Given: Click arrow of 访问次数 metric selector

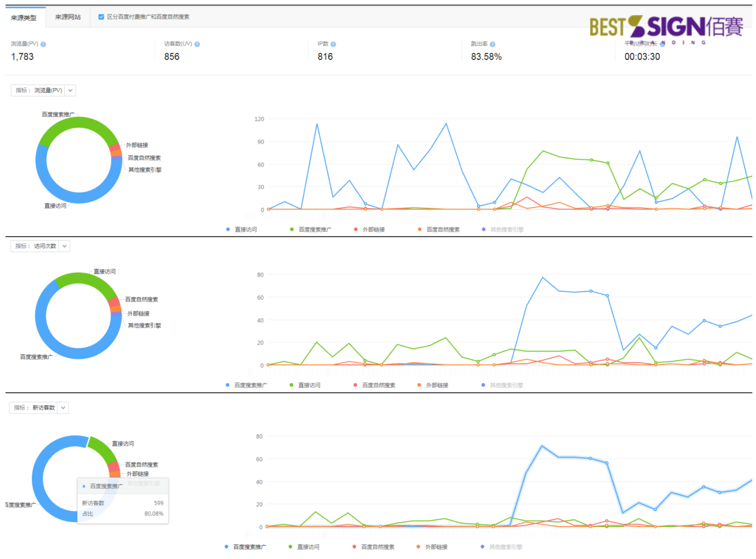Looking at the screenshot, I should coord(65,246).
